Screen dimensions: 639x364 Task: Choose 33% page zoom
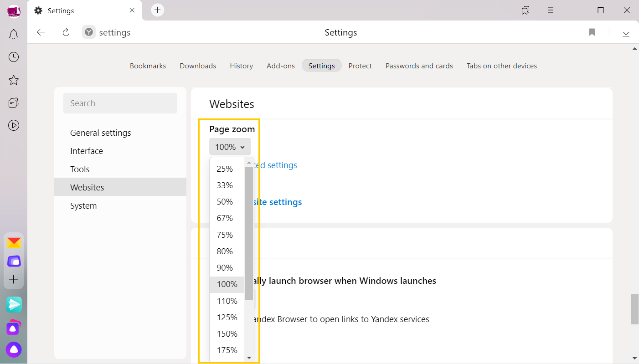click(x=227, y=185)
